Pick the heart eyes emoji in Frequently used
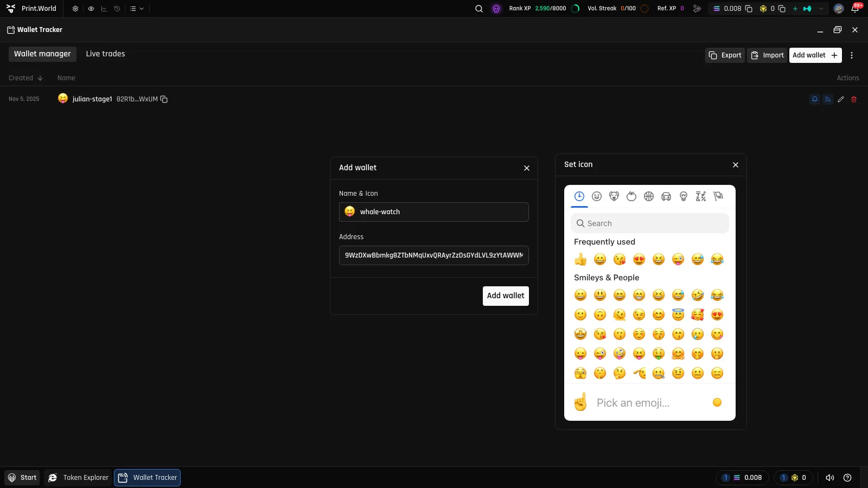Screen dimensions: 868x488 (x=639, y=259)
